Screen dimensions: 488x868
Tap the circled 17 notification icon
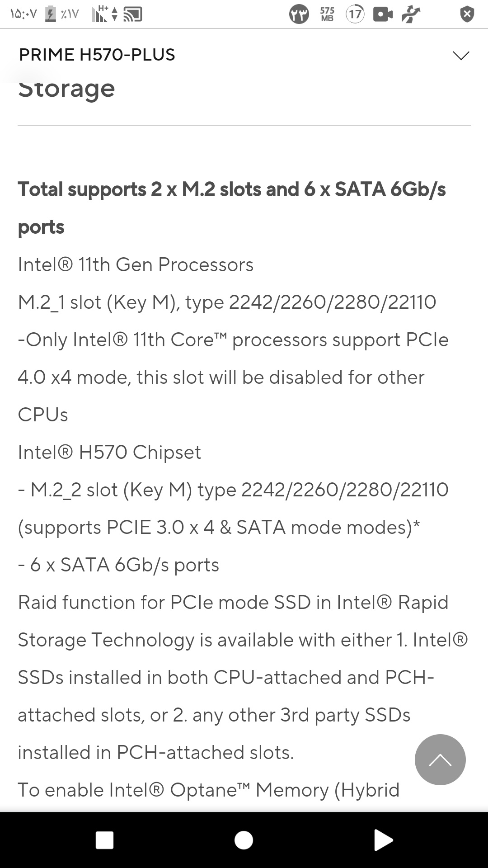(x=355, y=14)
